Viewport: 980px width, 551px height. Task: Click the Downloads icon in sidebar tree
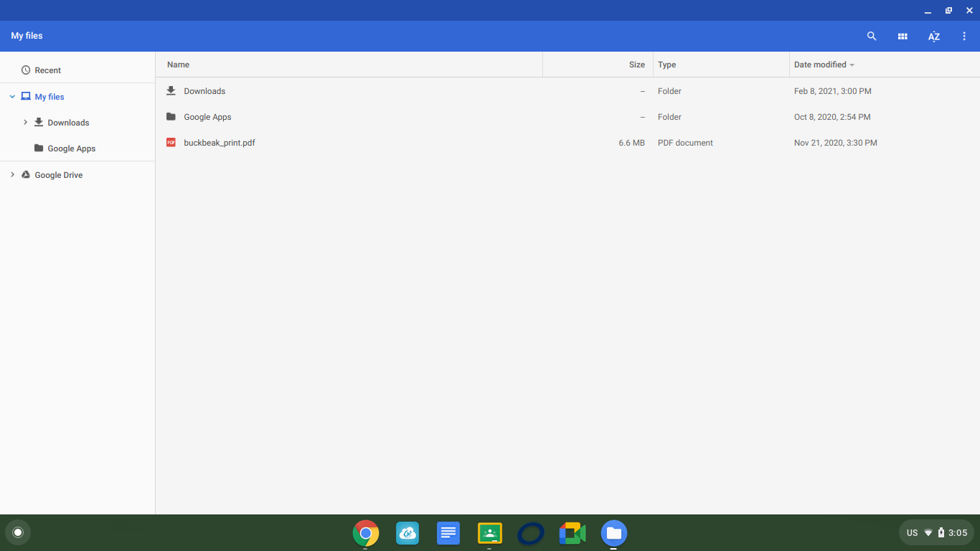point(39,122)
